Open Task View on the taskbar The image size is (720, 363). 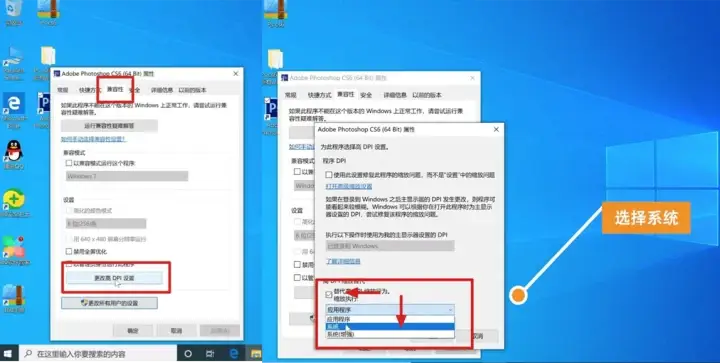point(210,354)
